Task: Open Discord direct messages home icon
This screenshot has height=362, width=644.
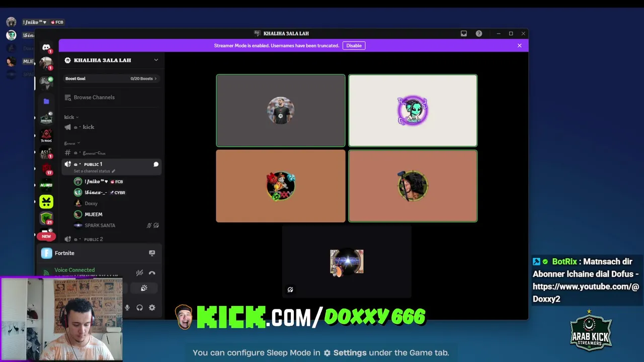Action: tap(46, 47)
